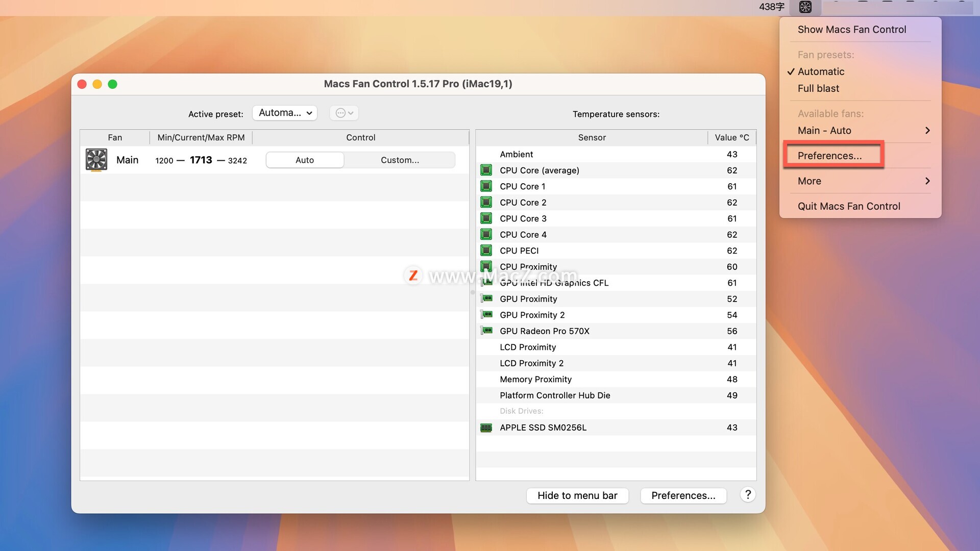Screen dimensions: 980x551
Task: Click the GPU Radeon Pro 570X value 56
Action: [732, 331]
